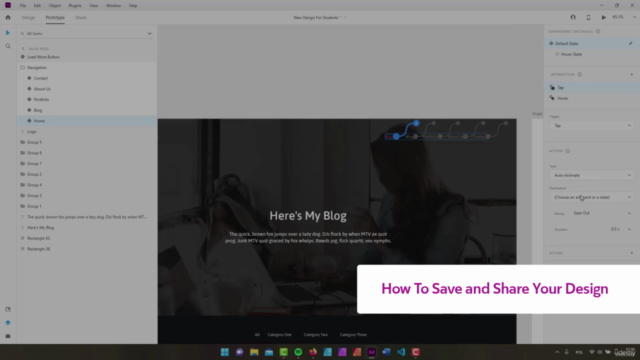Add a new interaction with plus icon
This screenshot has width=640, height=360.
click(x=632, y=74)
